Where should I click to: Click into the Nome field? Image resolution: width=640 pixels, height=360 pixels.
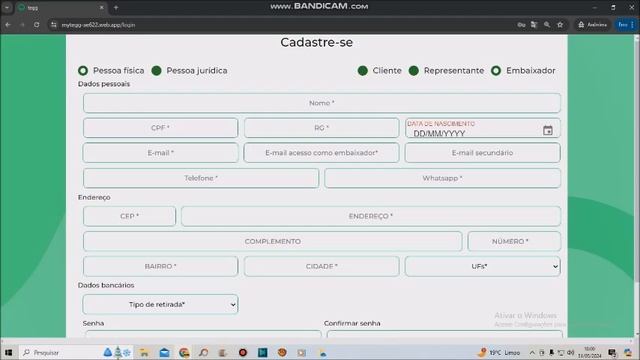pos(322,103)
